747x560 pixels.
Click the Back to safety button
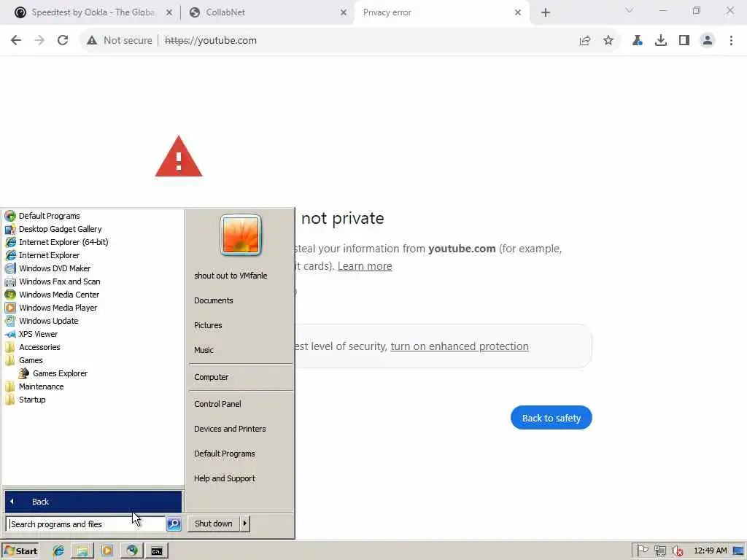pos(551,418)
